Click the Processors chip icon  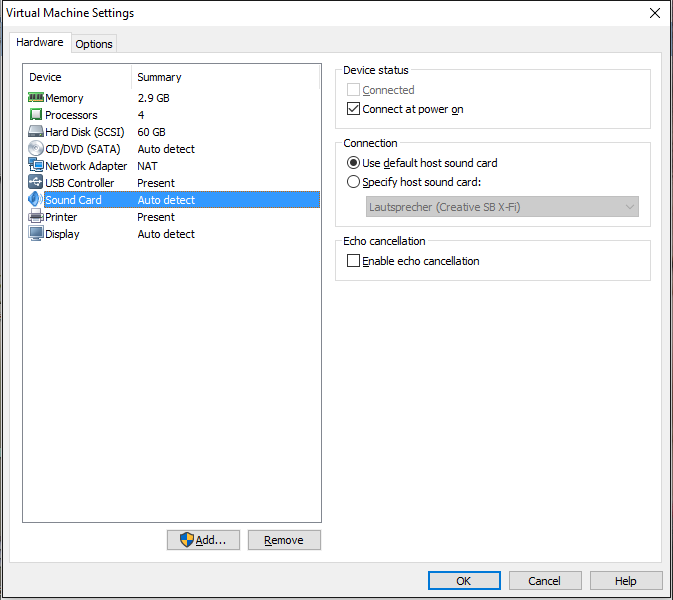coord(36,115)
